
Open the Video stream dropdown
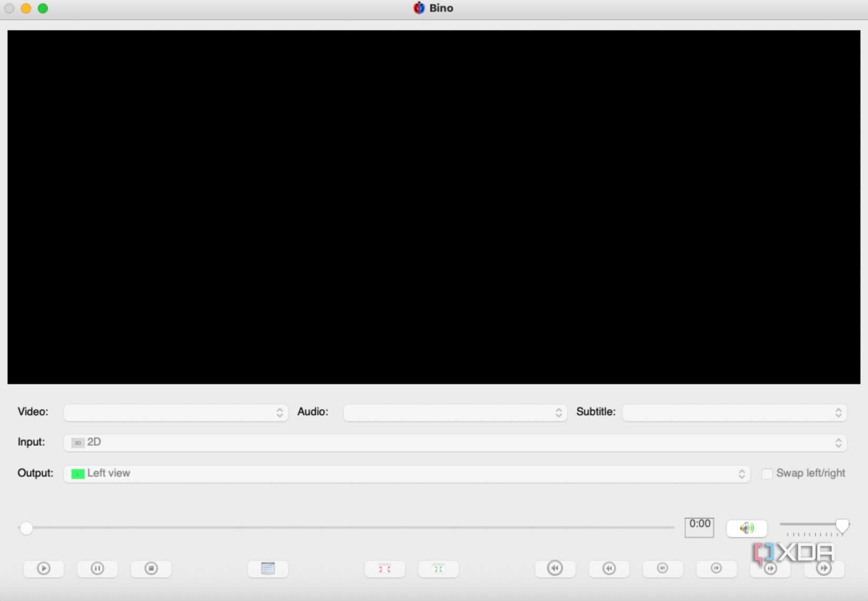click(176, 413)
